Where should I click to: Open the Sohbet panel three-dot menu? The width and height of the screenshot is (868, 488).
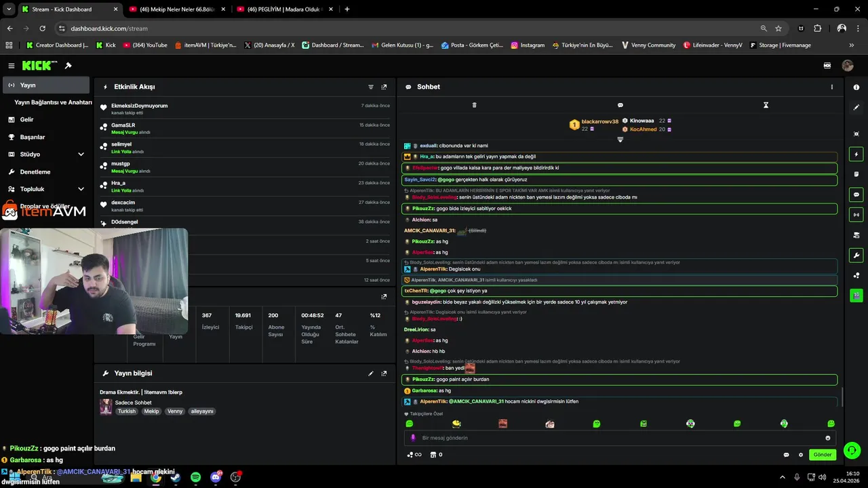[x=832, y=87]
